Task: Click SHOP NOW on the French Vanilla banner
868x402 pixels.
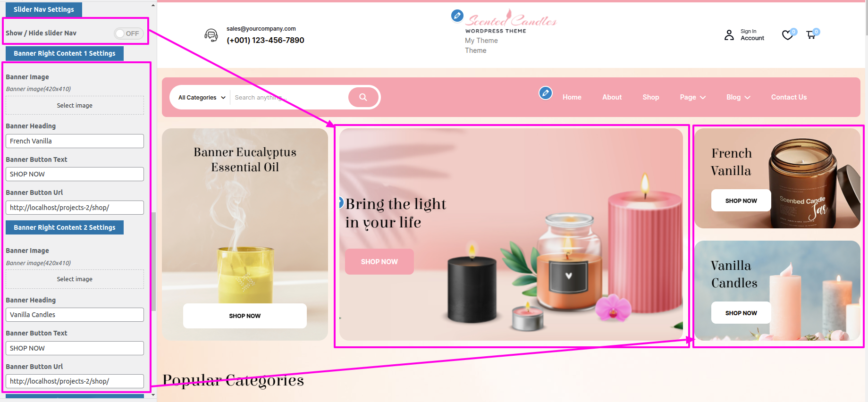Action: (x=741, y=201)
